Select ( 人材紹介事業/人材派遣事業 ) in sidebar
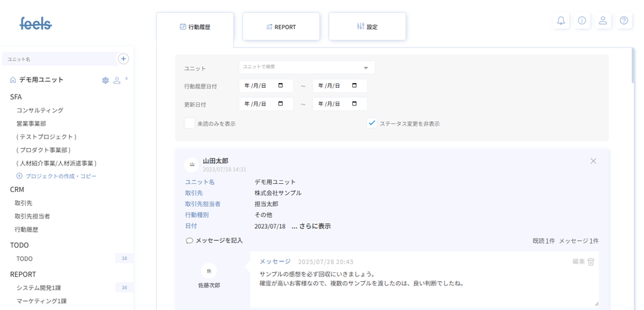Viewport: 644px width, 310px height. click(x=57, y=163)
